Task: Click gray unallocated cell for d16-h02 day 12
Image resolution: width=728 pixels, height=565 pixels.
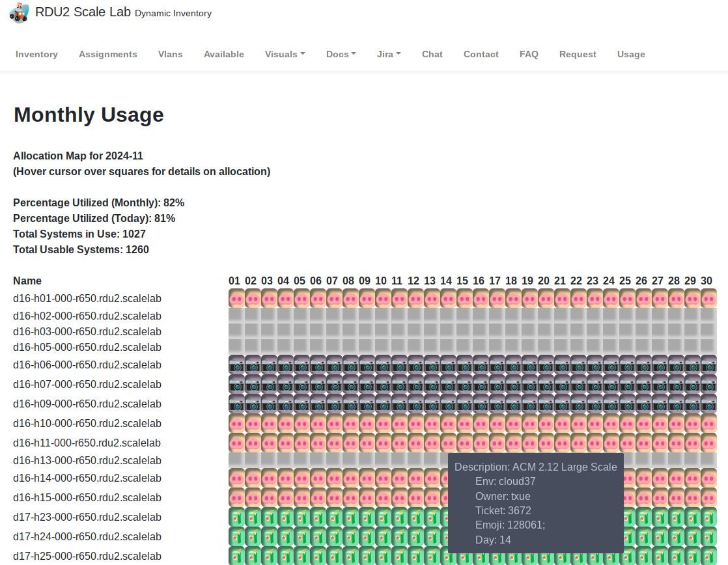Action: pyautogui.click(x=415, y=316)
